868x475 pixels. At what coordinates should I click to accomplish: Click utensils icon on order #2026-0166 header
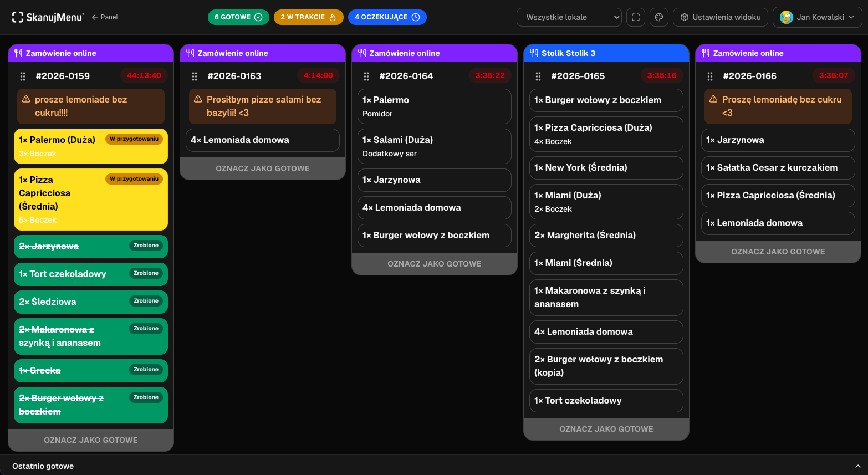pyautogui.click(x=706, y=53)
